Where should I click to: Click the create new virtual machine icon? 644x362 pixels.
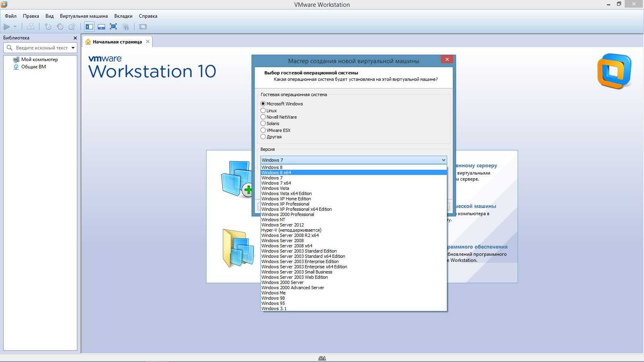237,179
